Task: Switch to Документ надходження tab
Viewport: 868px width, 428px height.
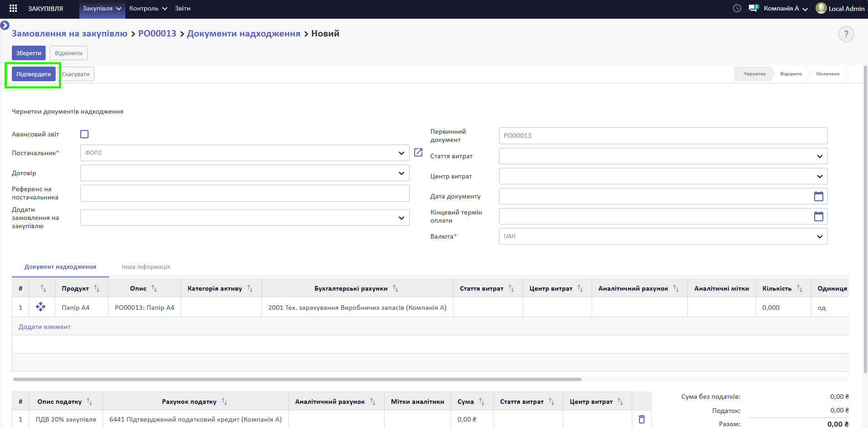Action: pos(60,267)
